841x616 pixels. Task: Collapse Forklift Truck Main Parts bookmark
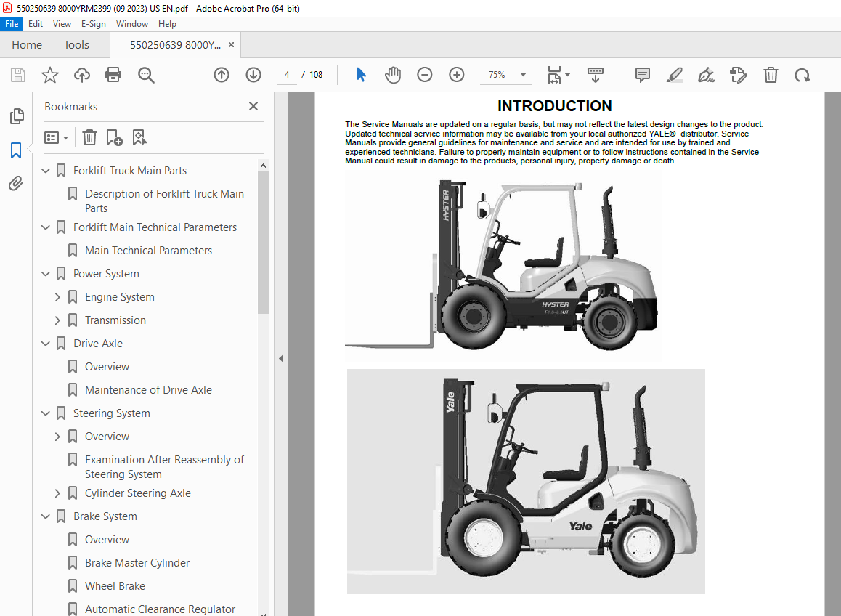point(46,171)
